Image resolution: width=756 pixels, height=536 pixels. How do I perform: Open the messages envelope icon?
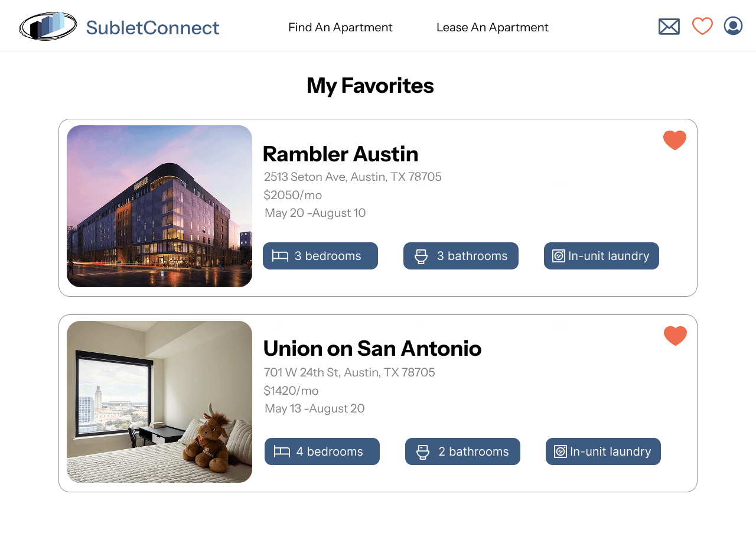click(x=669, y=27)
